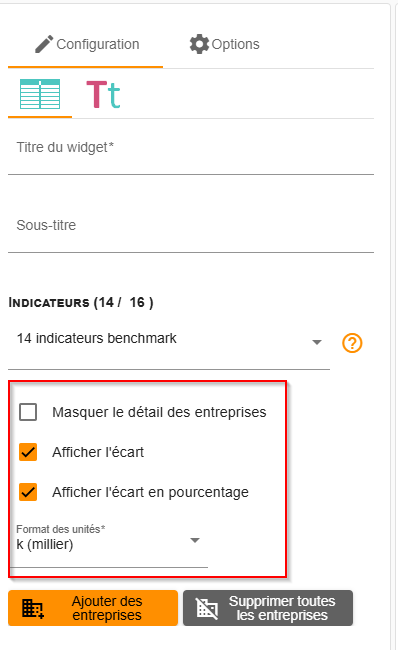Click the 14 indicateurs benchmark text

click(x=97, y=338)
